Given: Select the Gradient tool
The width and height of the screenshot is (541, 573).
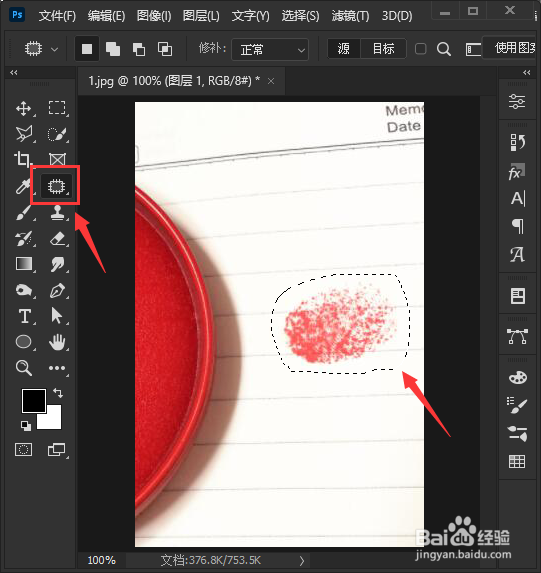Looking at the screenshot, I should point(24,264).
